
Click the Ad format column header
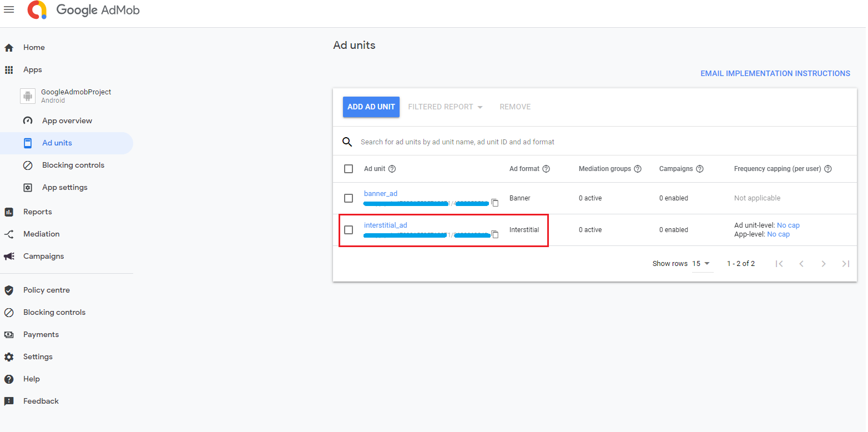click(524, 169)
